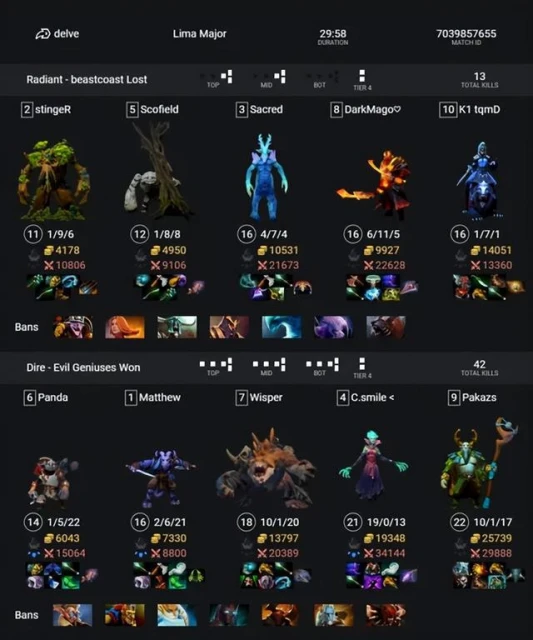Click the Dire - Evil Geniuses Won header
This screenshot has width=533, height=640.
click(83, 367)
